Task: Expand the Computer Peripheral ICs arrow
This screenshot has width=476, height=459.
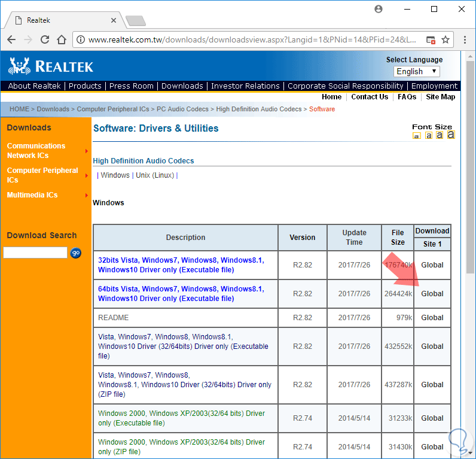Action: (x=87, y=175)
